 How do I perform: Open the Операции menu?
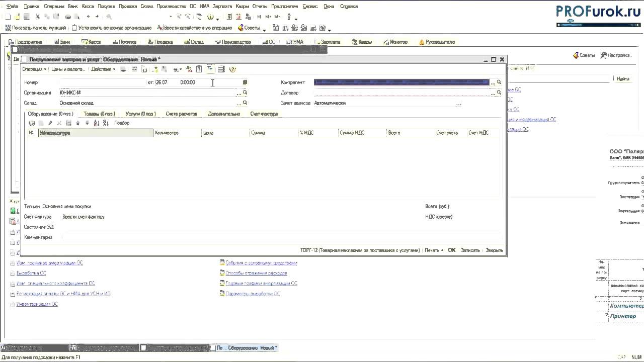pos(54,7)
